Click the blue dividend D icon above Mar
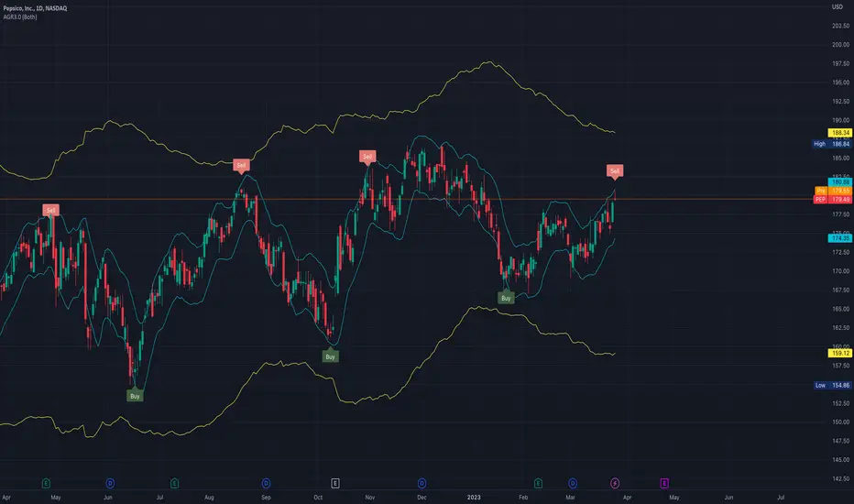 click(x=573, y=483)
